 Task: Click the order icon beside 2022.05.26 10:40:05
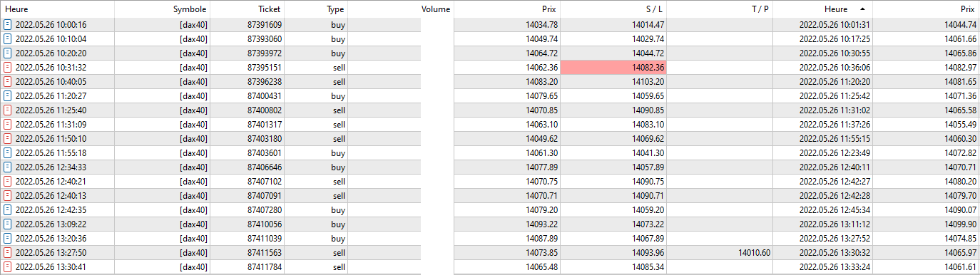pyautogui.click(x=8, y=82)
